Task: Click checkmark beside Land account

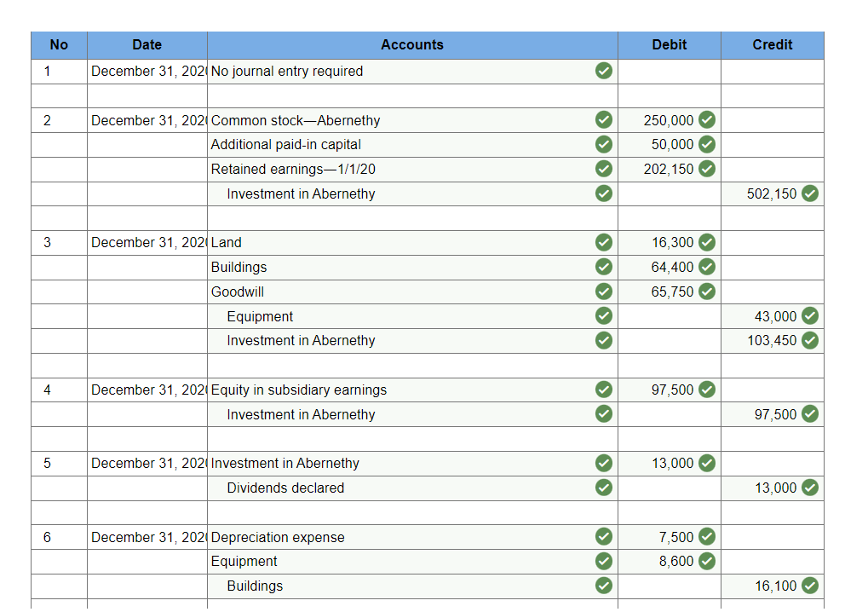Action: [x=603, y=242]
